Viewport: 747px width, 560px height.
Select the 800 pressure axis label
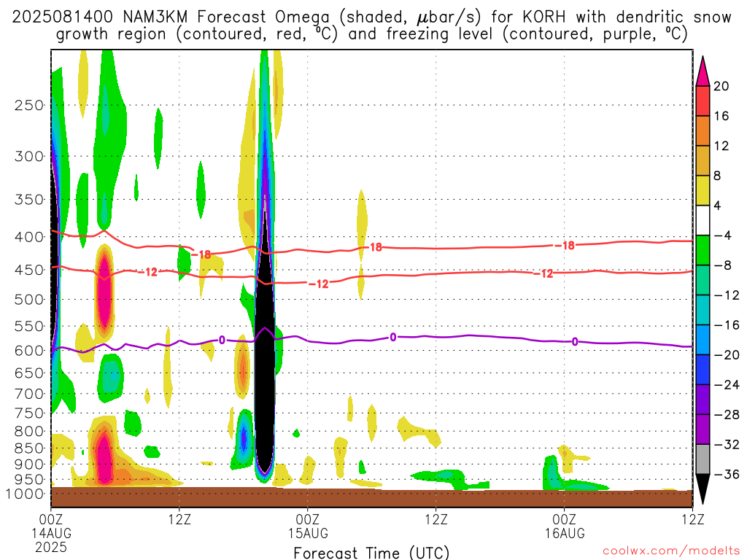coord(29,432)
